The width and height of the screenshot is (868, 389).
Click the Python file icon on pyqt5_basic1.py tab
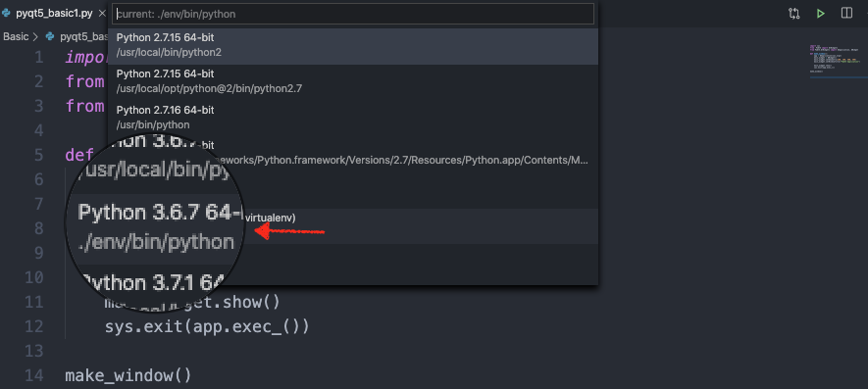coord(7,14)
